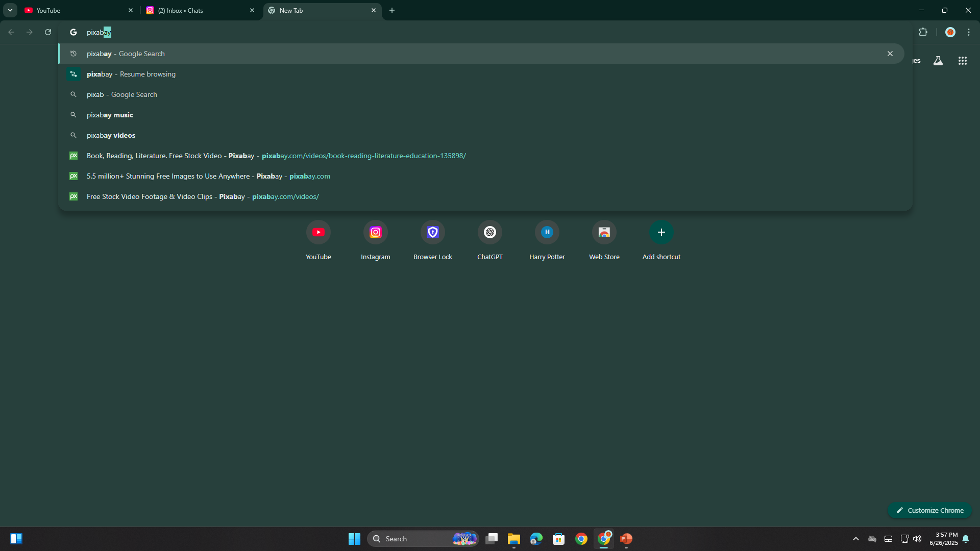
Task: Open clock showing 3:57 PM
Action: click(943, 539)
